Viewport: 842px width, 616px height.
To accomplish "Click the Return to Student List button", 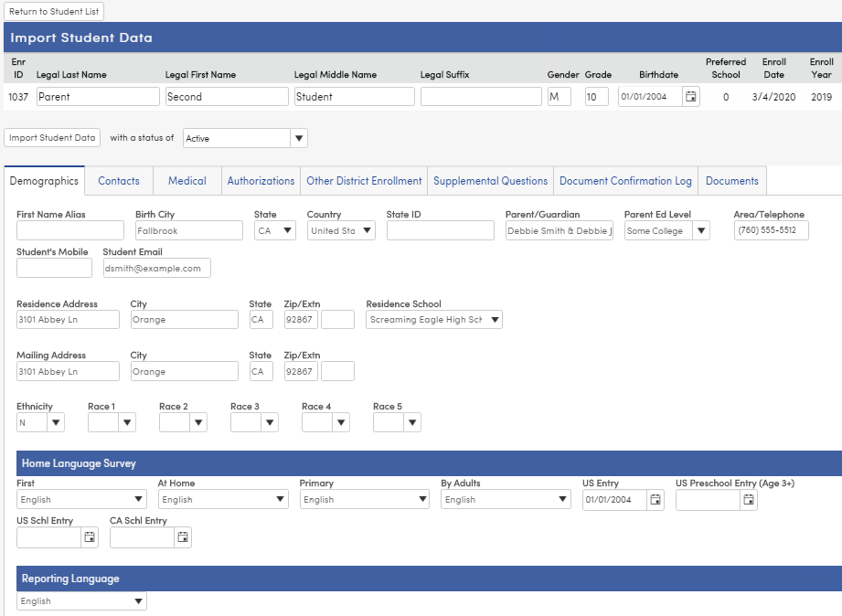I will click(54, 11).
